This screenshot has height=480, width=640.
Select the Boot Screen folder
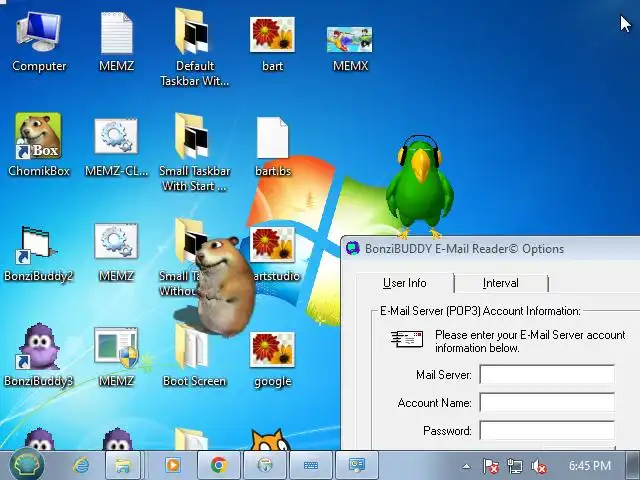coord(195,355)
